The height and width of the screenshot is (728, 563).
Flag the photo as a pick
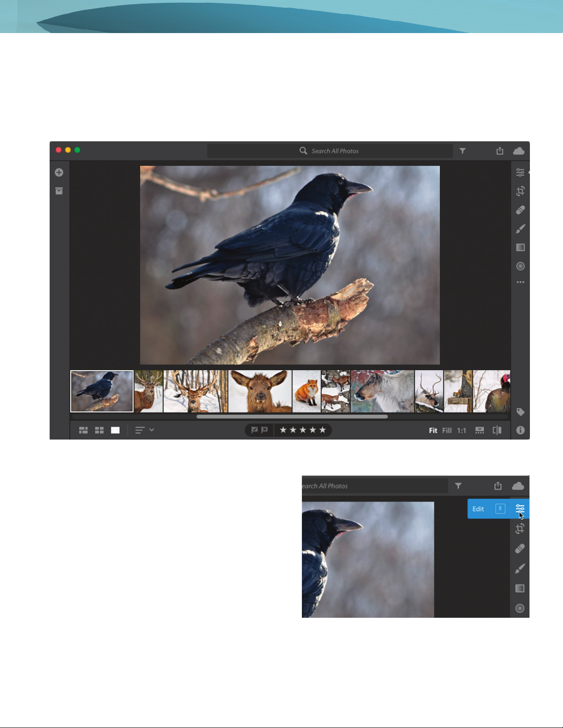pyautogui.click(x=255, y=430)
